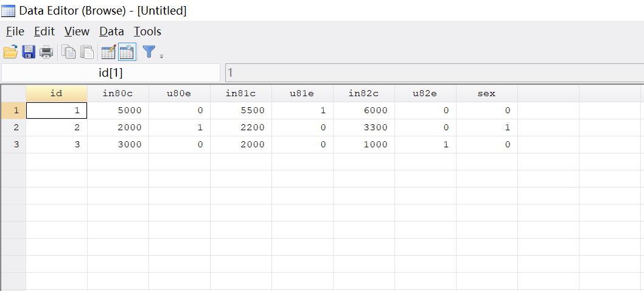Click the Open file folder icon
Viewport: 644px width, 291px height.
click(10, 52)
